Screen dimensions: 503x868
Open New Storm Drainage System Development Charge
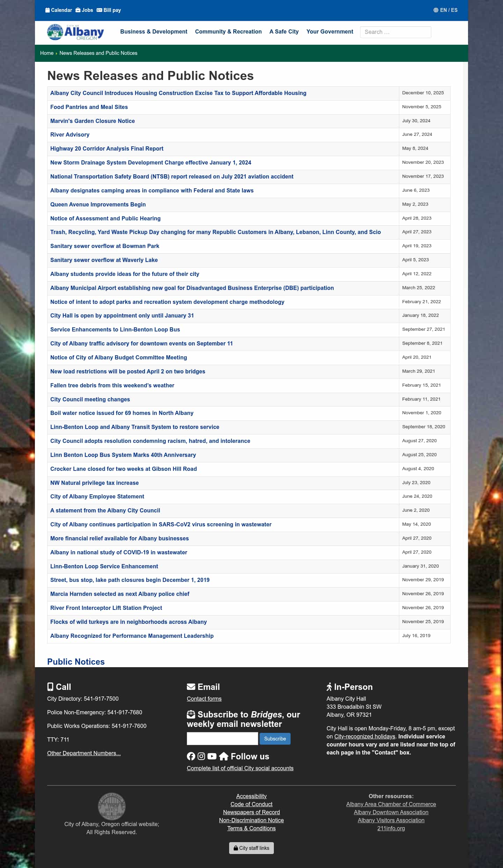[151, 163]
